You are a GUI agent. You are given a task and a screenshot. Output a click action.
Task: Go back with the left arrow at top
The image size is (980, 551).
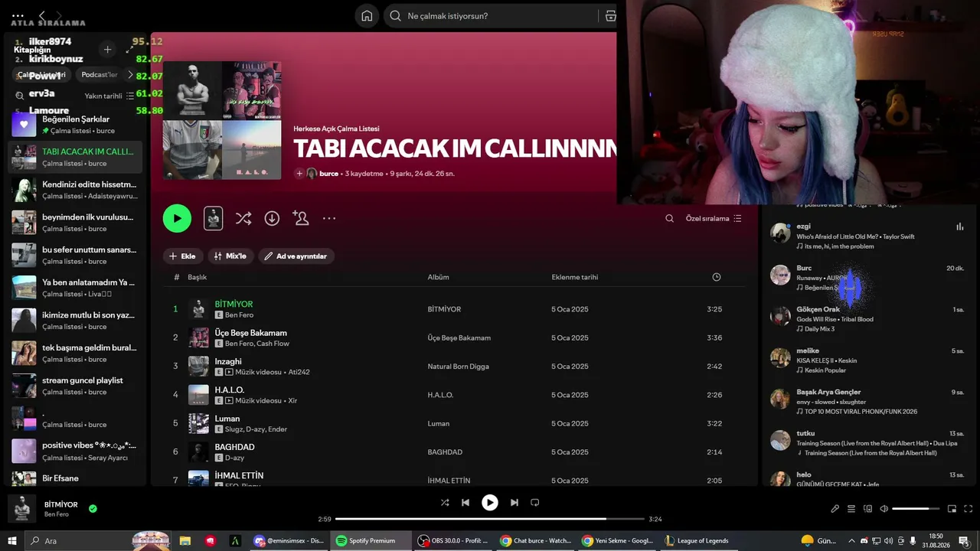coord(42,15)
